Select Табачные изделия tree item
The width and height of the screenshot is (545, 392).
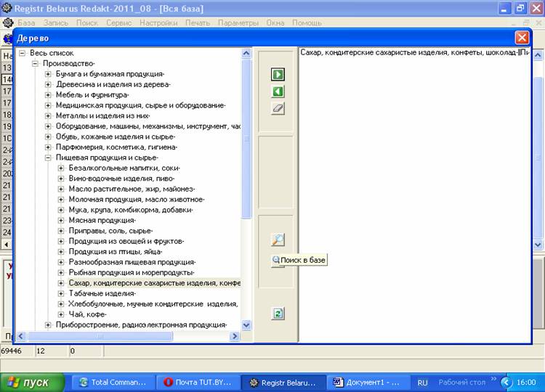click(102, 293)
